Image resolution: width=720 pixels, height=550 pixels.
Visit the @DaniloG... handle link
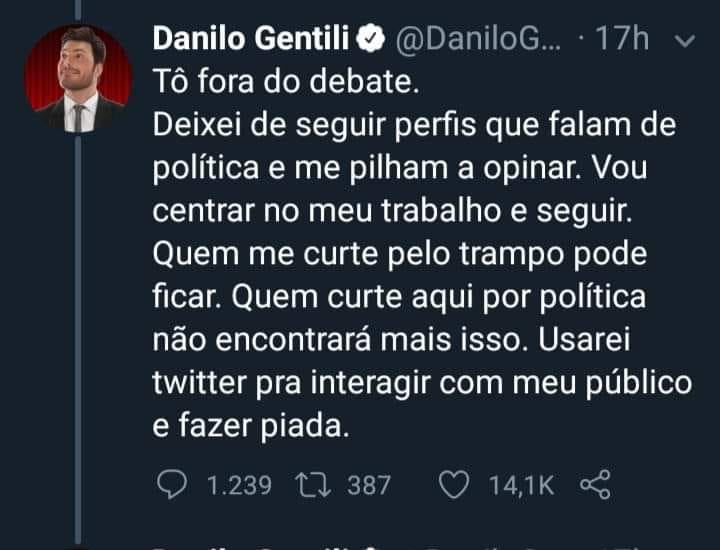[478, 39]
